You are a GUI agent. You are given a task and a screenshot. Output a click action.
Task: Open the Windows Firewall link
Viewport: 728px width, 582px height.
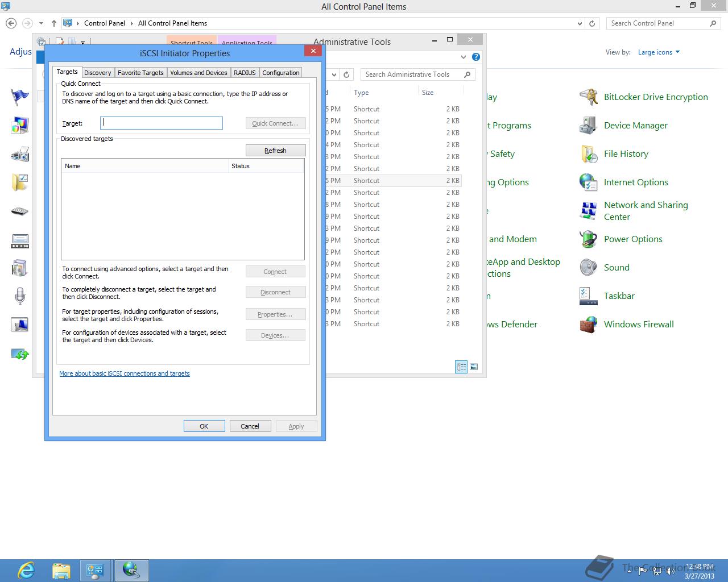[639, 325]
